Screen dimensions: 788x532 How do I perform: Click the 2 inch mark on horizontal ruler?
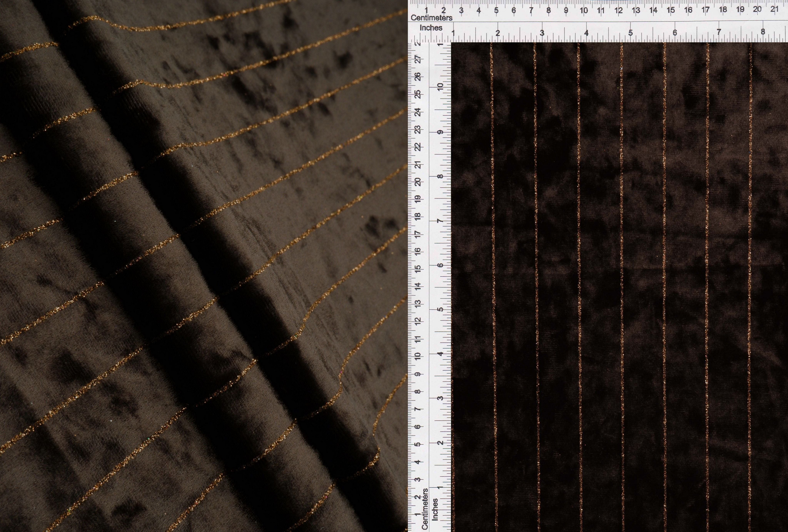pyautogui.click(x=498, y=33)
